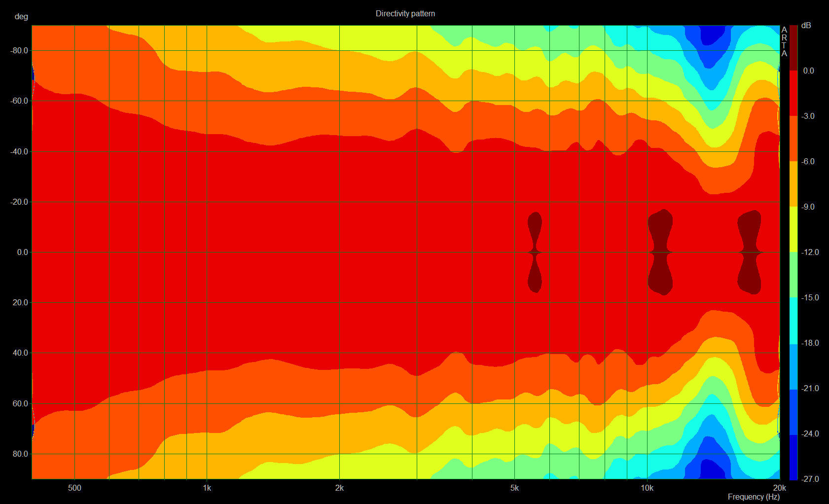
Task: Click the -18.0 dB scale value
Action: click(810, 343)
